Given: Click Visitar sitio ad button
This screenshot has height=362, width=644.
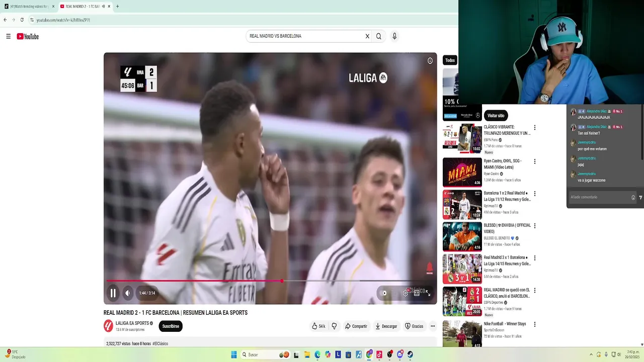Looking at the screenshot, I should pyautogui.click(x=496, y=116).
